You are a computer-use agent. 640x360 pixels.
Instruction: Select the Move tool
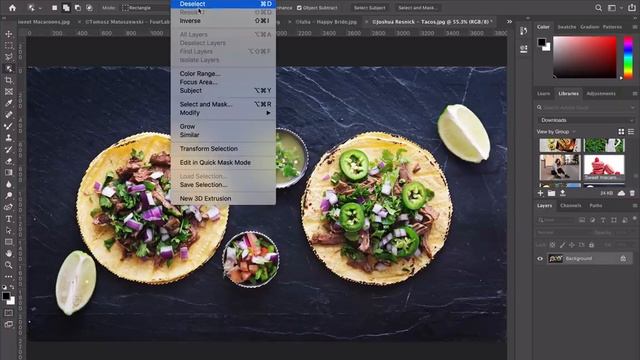[x=9, y=34]
